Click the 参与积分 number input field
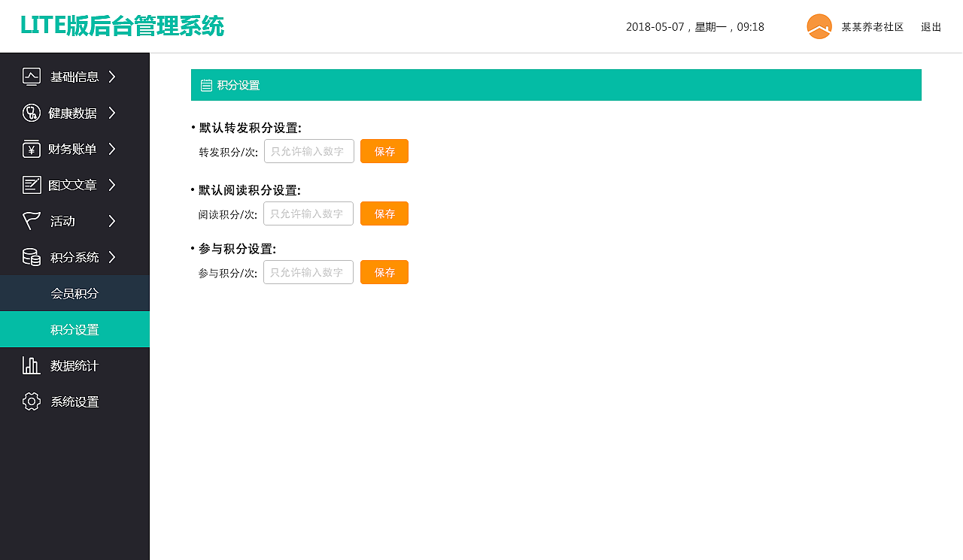 [308, 271]
